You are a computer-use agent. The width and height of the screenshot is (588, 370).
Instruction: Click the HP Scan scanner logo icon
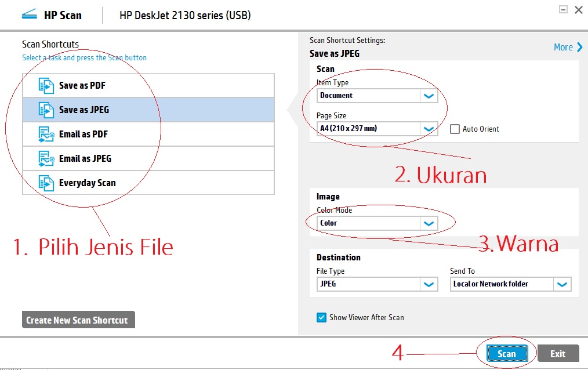point(29,14)
